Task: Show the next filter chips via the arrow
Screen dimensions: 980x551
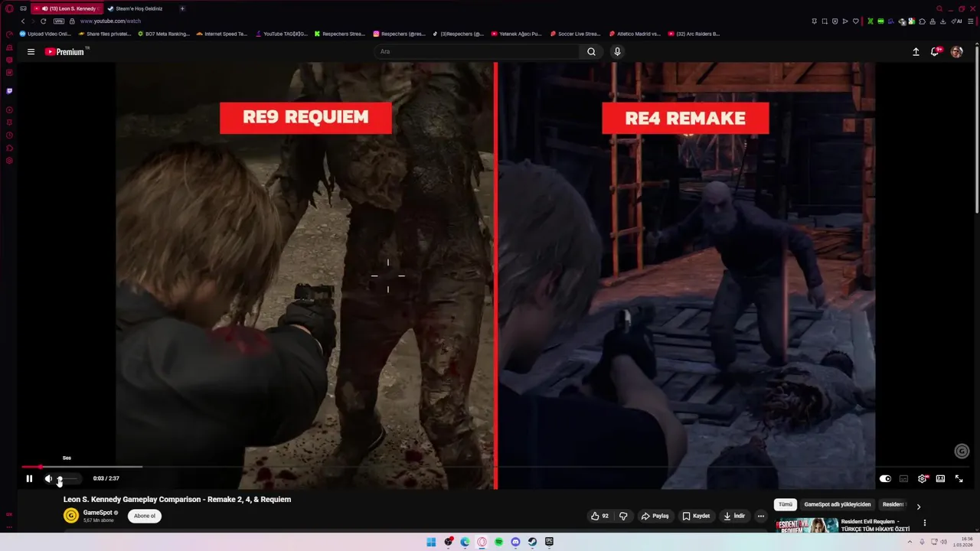Action: [x=919, y=506]
